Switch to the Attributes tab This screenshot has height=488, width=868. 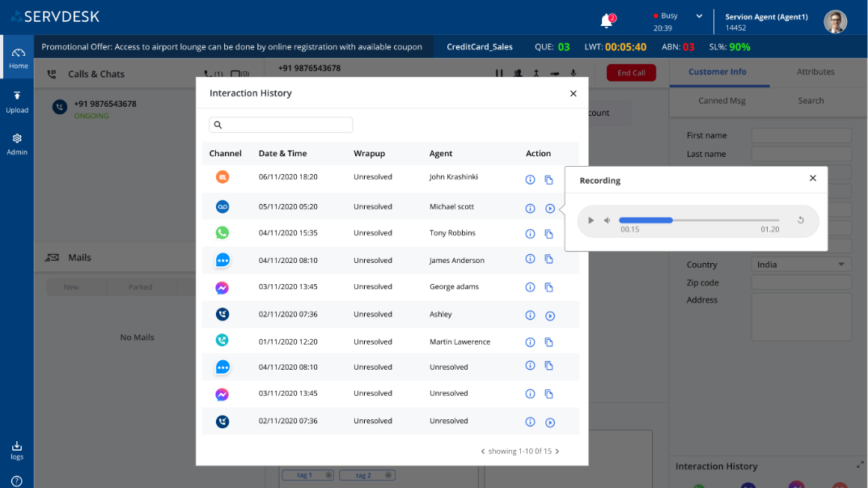point(815,72)
